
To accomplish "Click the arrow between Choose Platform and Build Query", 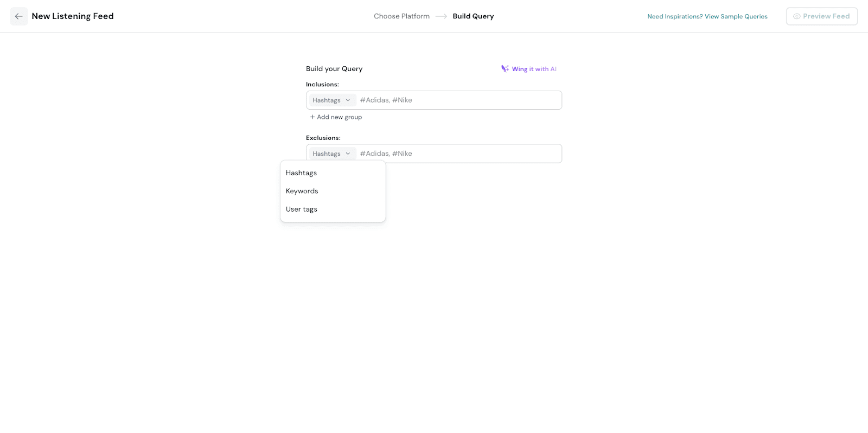I will pyautogui.click(x=441, y=16).
